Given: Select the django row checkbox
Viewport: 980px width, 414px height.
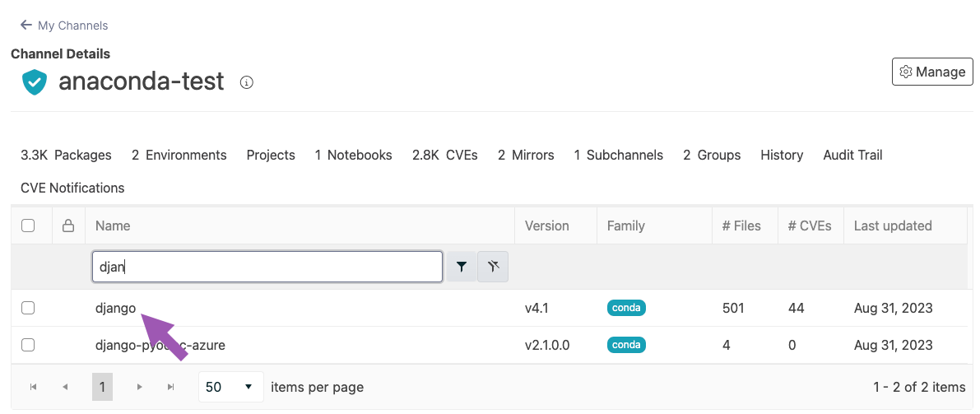Looking at the screenshot, I should (x=28, y=308).
